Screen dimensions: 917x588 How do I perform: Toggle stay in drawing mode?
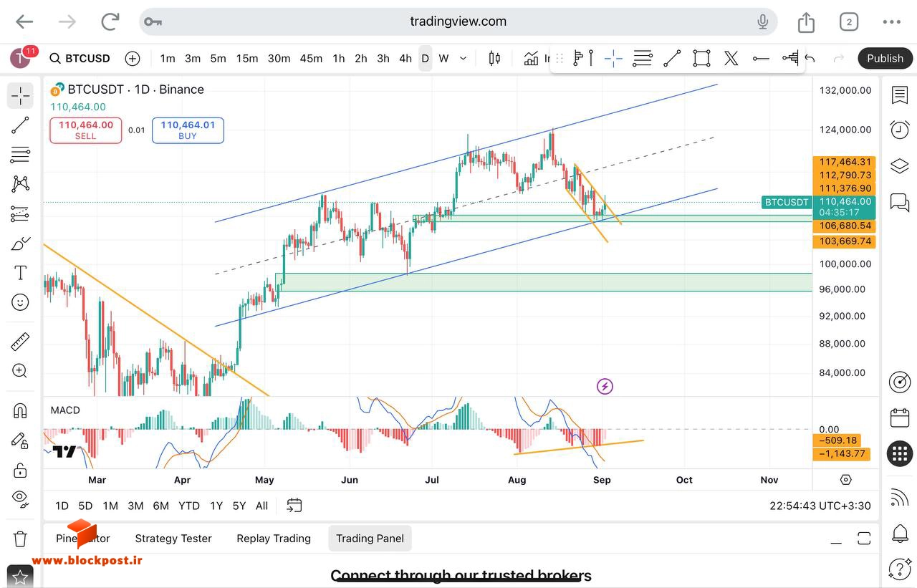(x=20, y=440)
